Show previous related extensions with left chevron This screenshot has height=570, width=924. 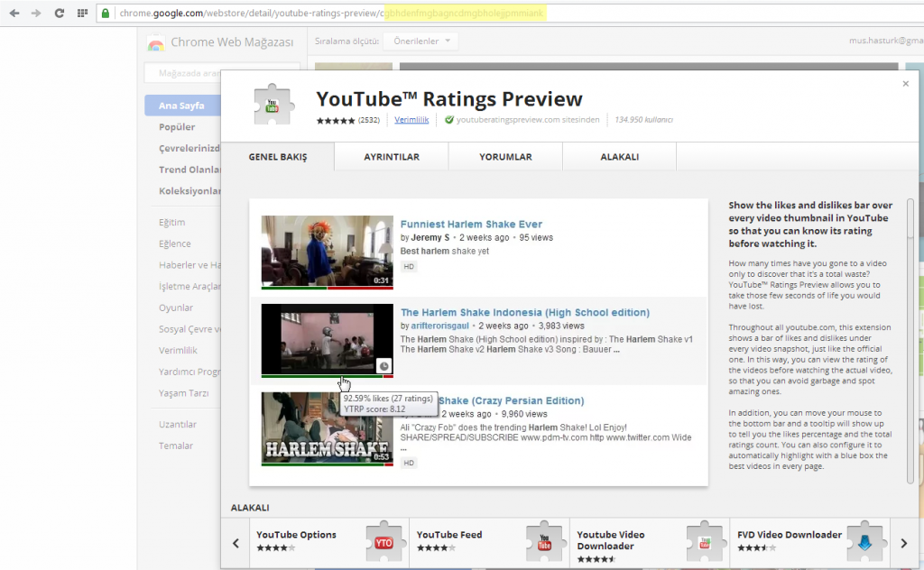[236, 543]
